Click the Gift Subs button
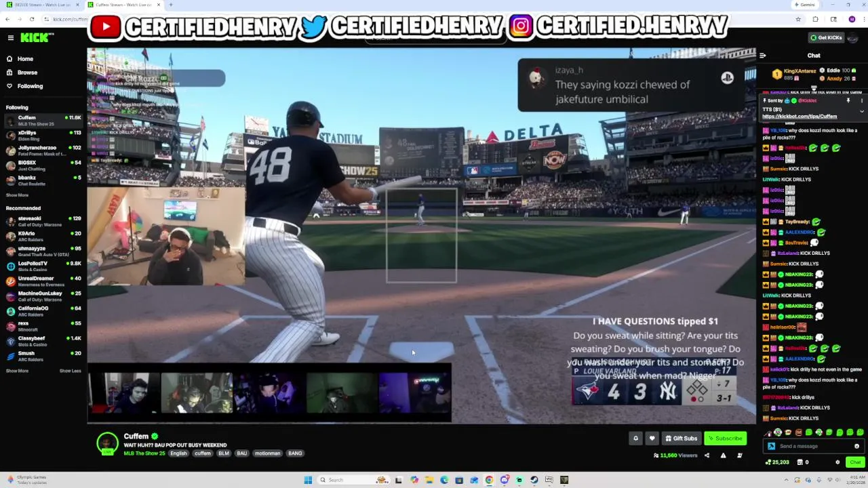The width and height of the screenshot is (868, 488). pyautogui.click(x=681, y=439)
